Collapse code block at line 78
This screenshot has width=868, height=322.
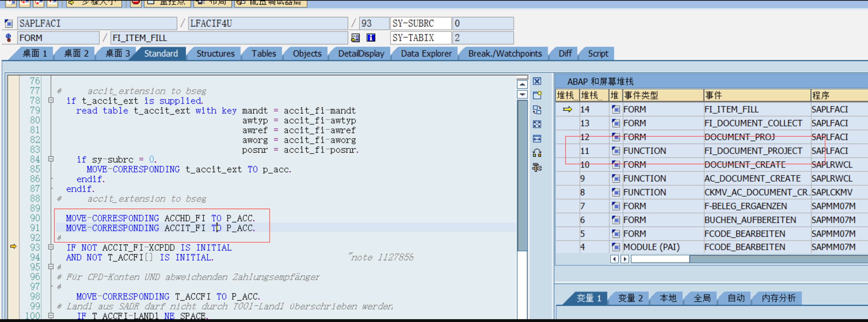click(51, 100)
